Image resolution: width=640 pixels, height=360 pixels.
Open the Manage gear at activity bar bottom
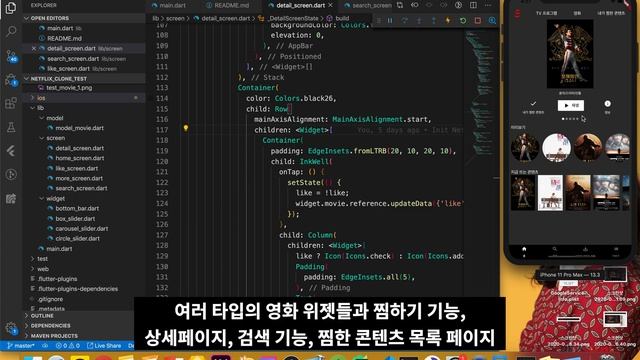(11, 328)
